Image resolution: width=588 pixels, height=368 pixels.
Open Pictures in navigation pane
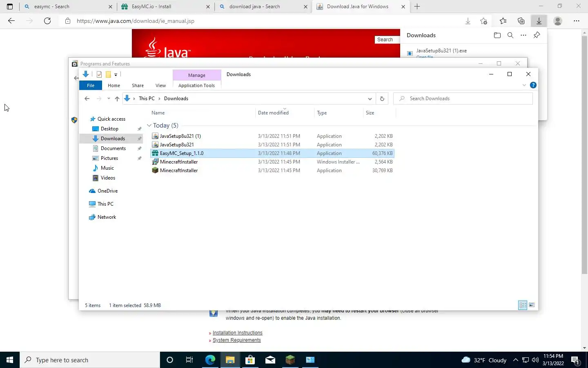(x=109, y=158)
